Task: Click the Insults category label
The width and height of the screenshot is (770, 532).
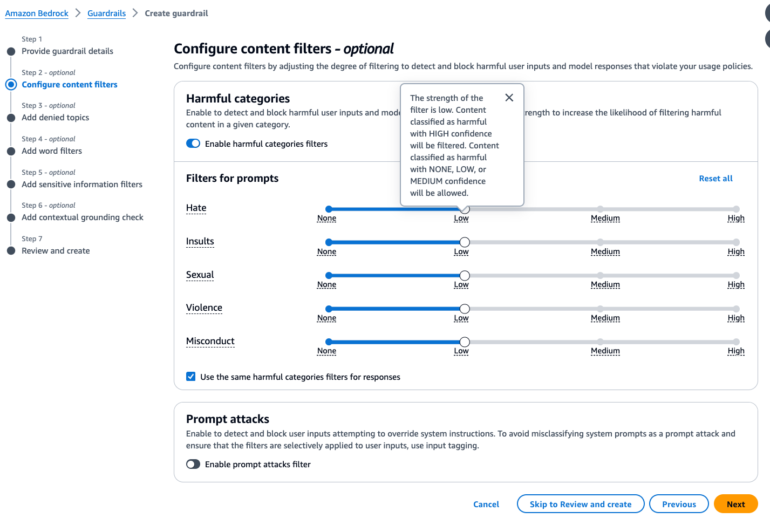Action: pyautogui.click(x=200, y=242)
